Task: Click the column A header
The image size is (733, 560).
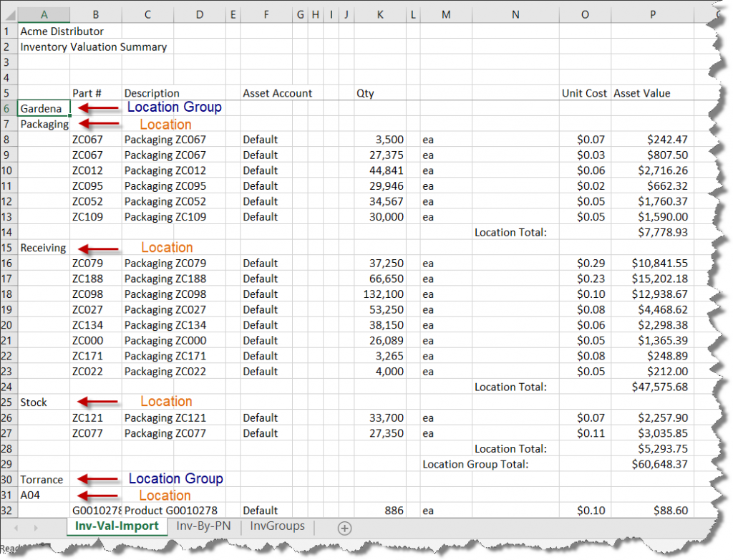Action: click(x=44, y=14)
